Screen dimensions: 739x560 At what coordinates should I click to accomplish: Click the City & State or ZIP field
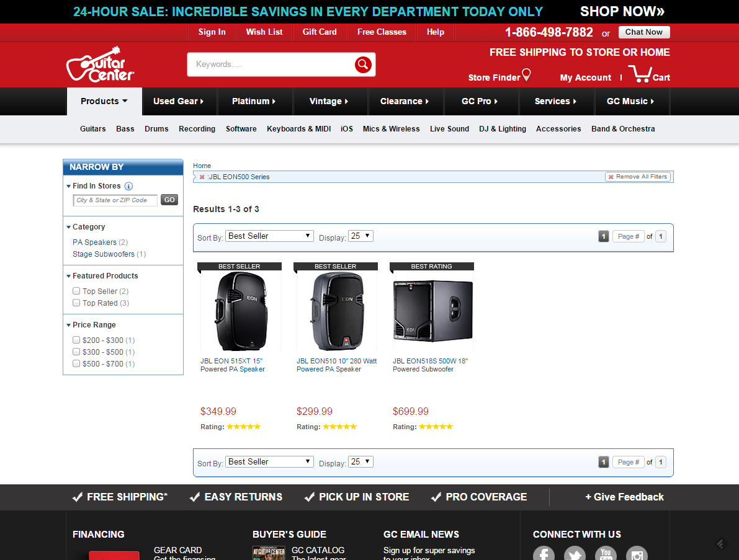[115, 200]
